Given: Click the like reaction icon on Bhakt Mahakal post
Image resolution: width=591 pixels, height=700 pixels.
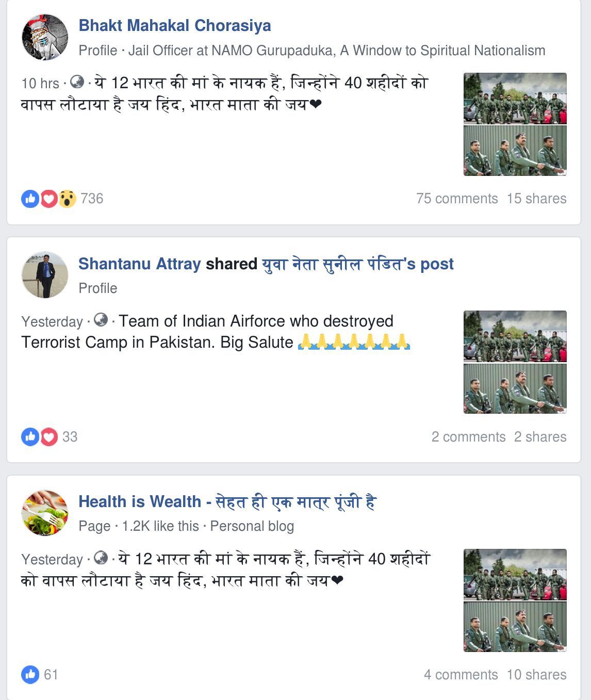Looking at the screenshot, I should click(30, 199).
